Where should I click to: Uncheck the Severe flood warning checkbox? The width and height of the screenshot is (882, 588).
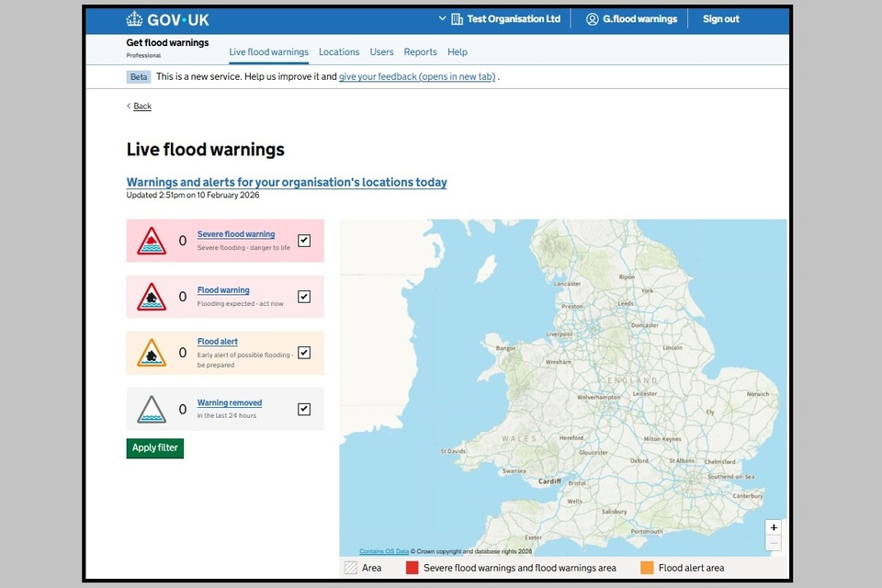point(304,241)
